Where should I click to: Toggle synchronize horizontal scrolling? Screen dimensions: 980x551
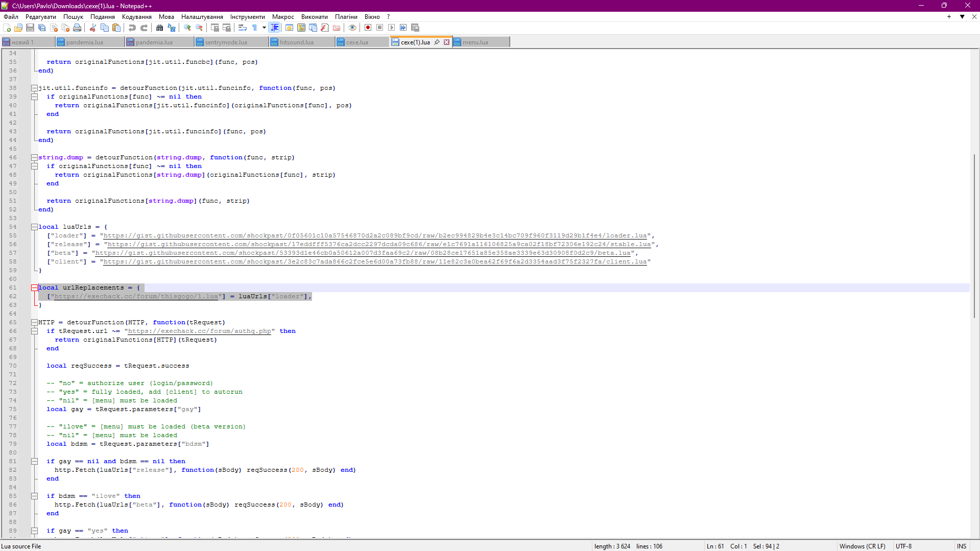click(x=227, y=28)
